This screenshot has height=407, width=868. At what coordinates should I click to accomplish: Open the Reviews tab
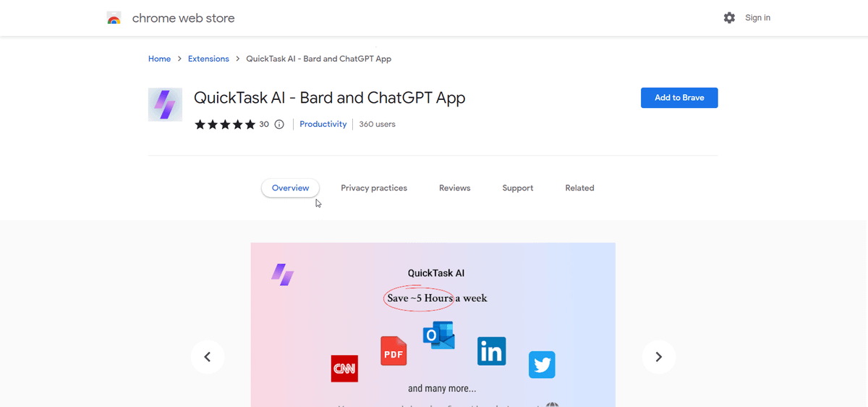455,188
